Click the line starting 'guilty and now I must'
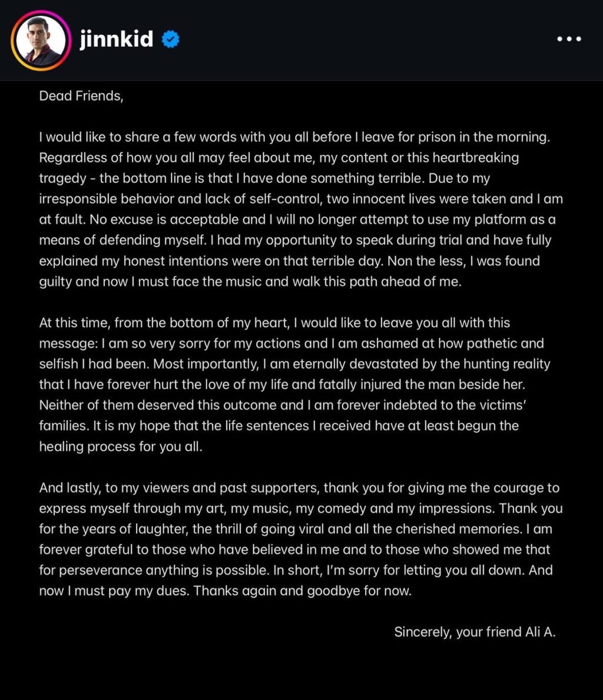The height and width of the screenshot is (700, 603). [x=250, y=282]
